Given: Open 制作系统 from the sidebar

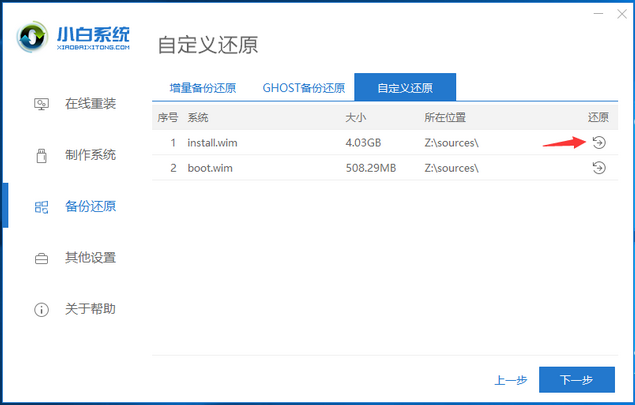Looking at the screenshot, I should pyautogui.click(x=90, y=155).
